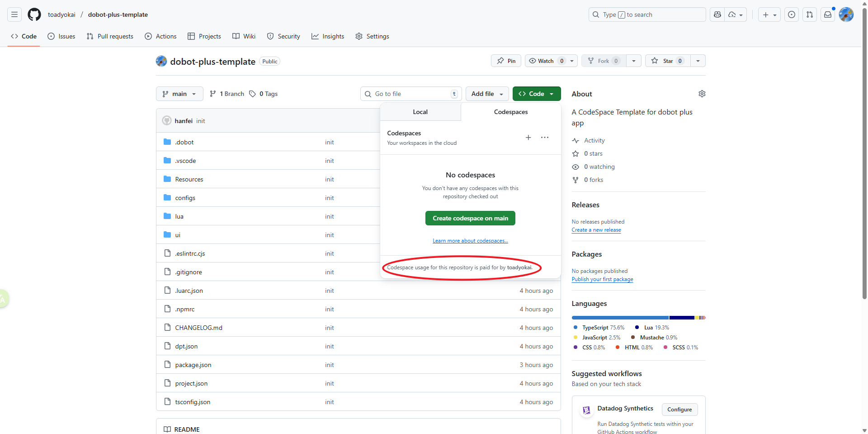Click the About settings gear icon

point(702,94)
